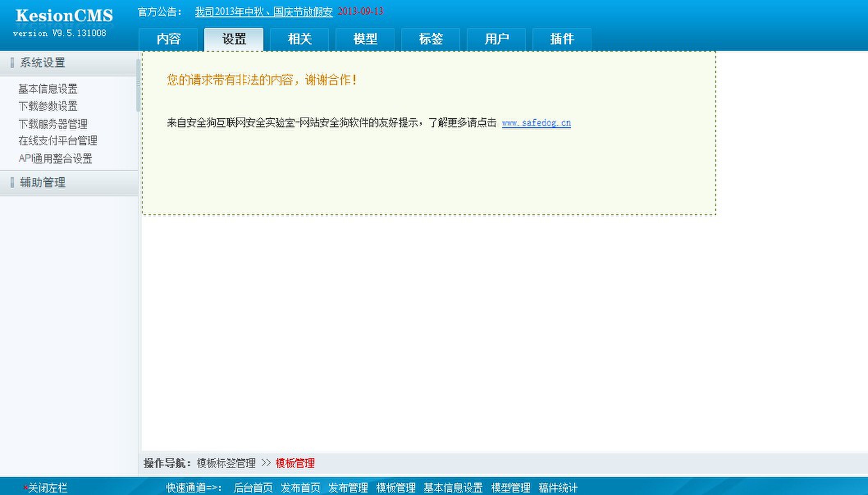Open 下载参数设置 in the sidebar

pos(48,106)
